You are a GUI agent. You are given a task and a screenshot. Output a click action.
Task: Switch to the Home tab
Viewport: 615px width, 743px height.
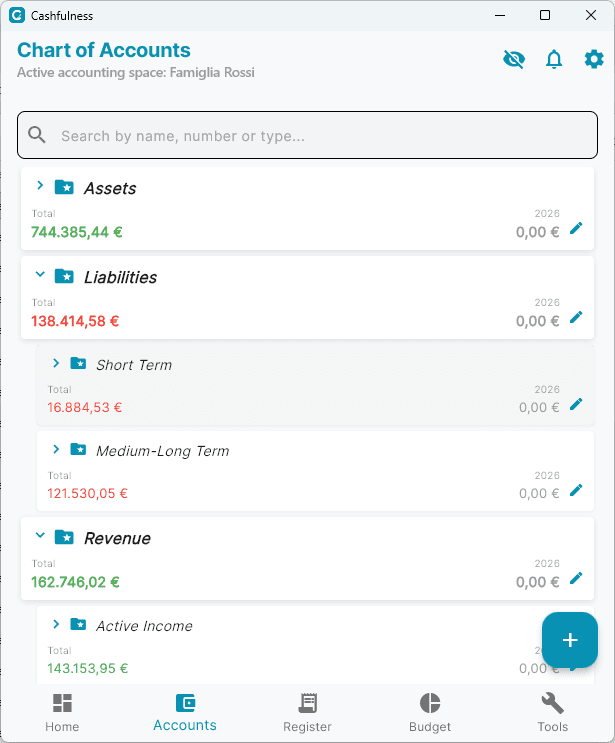point(62,712)
